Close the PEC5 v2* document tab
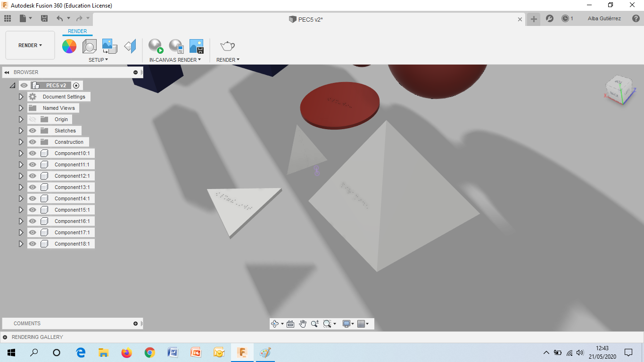This screenshot has height=362, width=644. tap(520, 19)
